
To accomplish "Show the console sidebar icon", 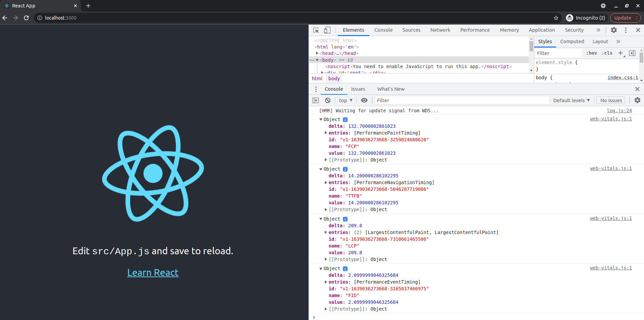I will [316, 100].
